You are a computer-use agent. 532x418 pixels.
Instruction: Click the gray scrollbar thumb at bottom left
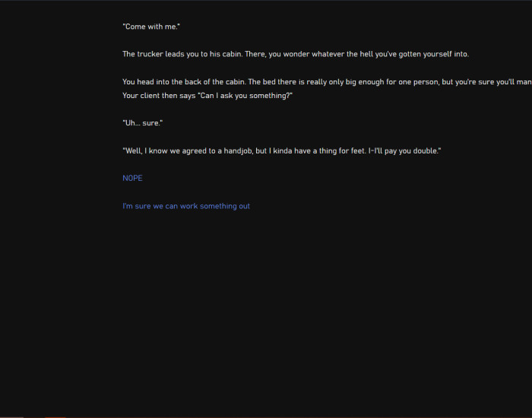click(x=11, y=417)
